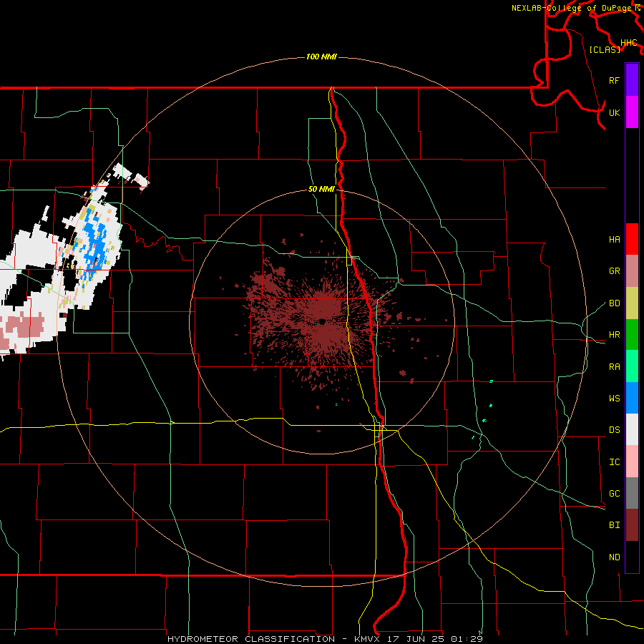The height and width of the screenshot is (644, 644).
Task: Click the HR green legend swatch
Action: point(632,335)
